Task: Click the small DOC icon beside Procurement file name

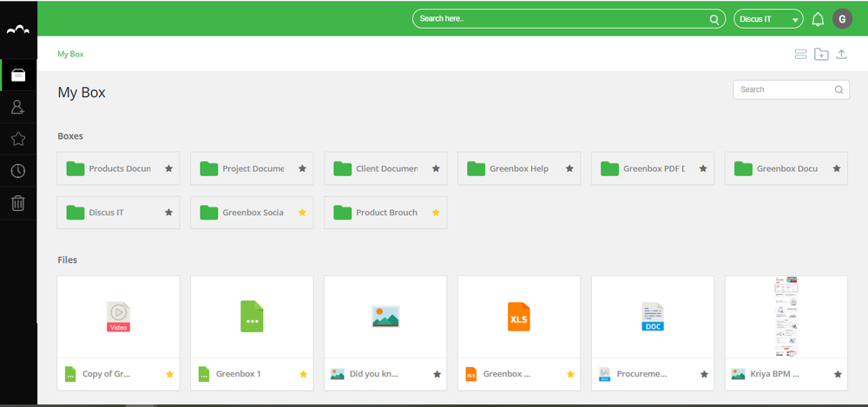Action: point(604,374)
